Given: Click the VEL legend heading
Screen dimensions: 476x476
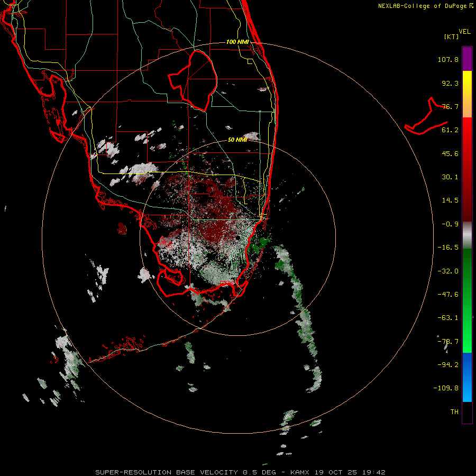Looking at the screenshot, I should coord(464,31).
